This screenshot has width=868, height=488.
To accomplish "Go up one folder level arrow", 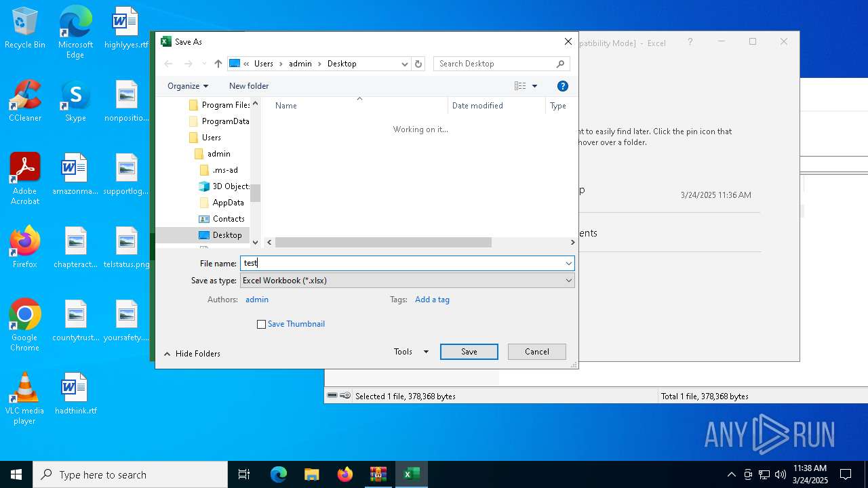I will (x=218, y=64).
